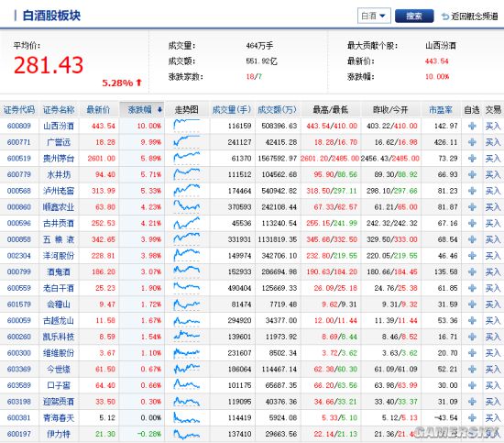The height and width of the screenshot is (443, 504).
Task: Add 山西汾酒 to watchlist with plus icon
Action: (472, 126)
